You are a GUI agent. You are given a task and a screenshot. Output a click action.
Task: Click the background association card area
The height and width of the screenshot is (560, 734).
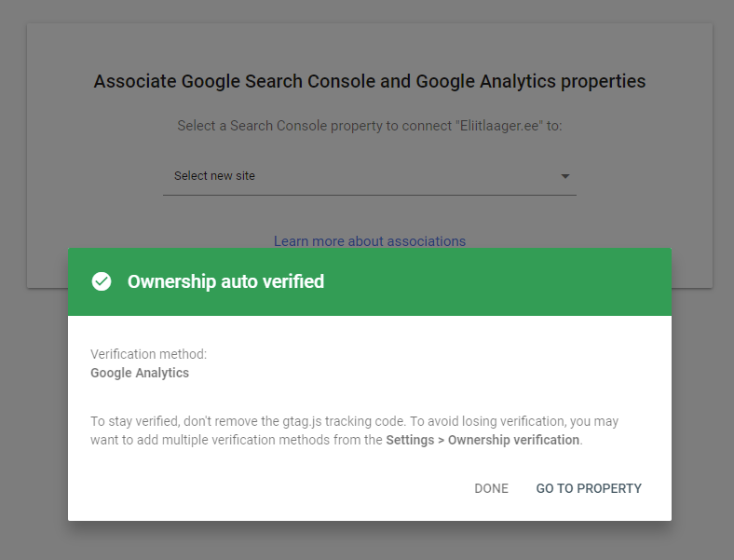click(x=93, y=186)
